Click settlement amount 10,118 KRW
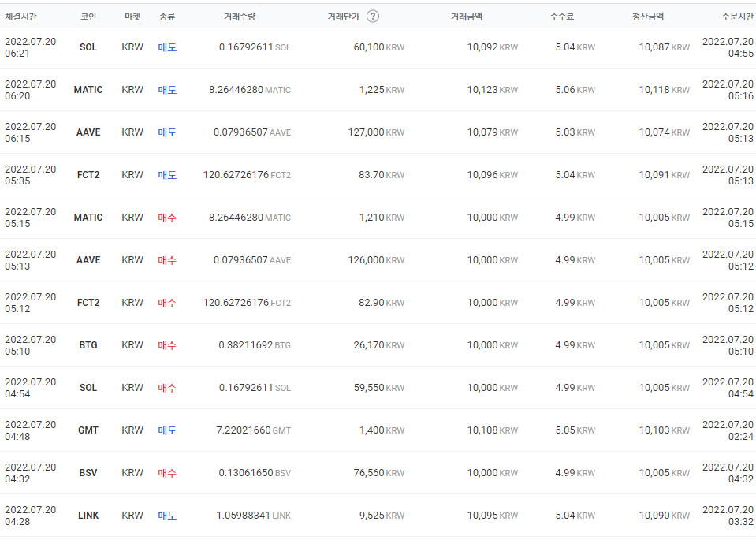Viewport: 756px width, 540px height. pos(665,90)
